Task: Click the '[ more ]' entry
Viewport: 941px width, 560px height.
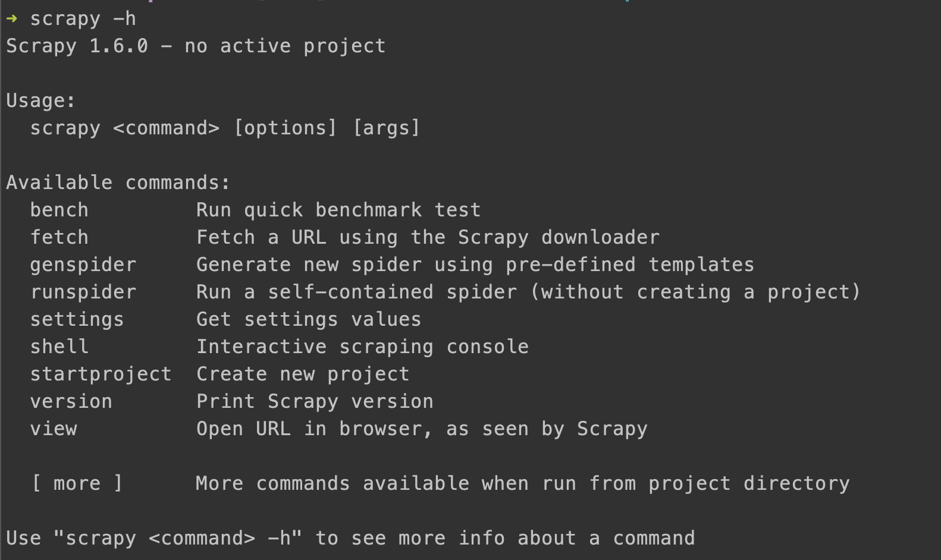Action: point(77,483)
